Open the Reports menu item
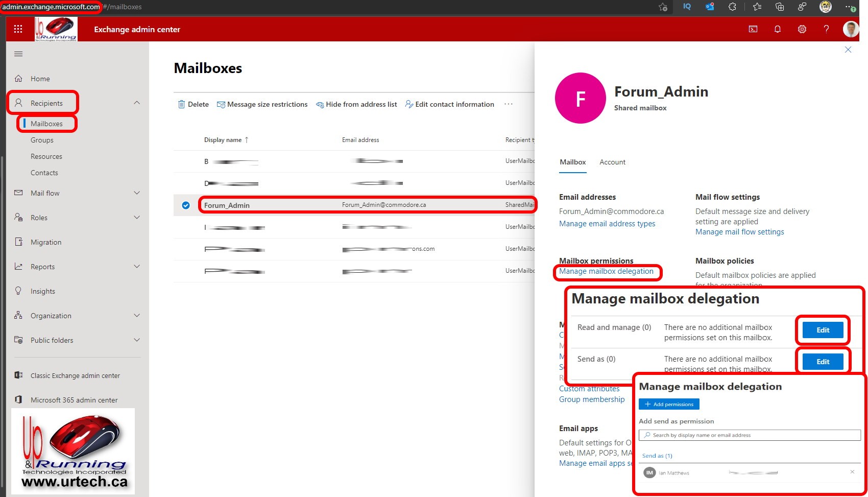 tap(43, 266)
